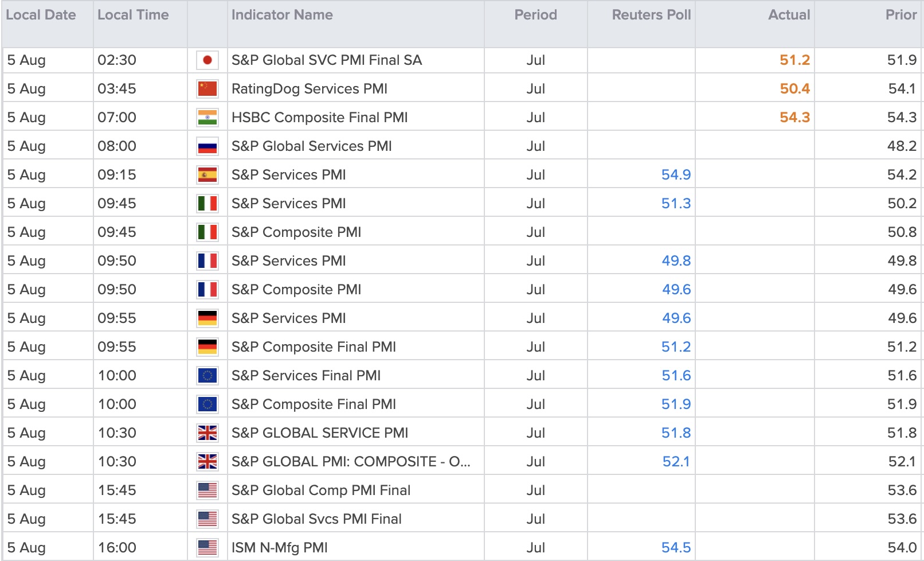Click the Period column header
Image resolution: width=924 pixels, height=561 pixels.
point(535,15)
